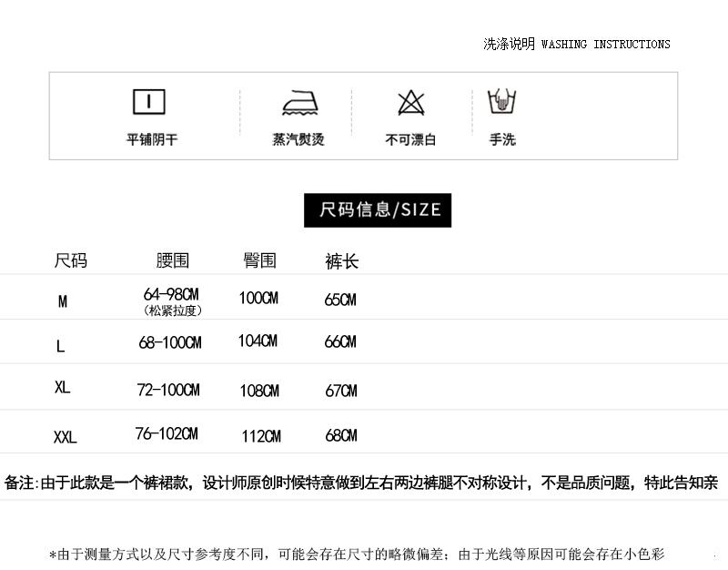The width and height of the screenshot is (728, 570).
Task: Click the 108CM hip value
Action: tap(259, 391)
